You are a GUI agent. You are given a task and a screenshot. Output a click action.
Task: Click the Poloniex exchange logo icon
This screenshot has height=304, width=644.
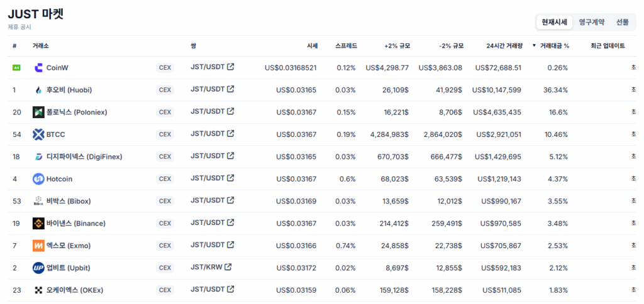tap(38, 112)
